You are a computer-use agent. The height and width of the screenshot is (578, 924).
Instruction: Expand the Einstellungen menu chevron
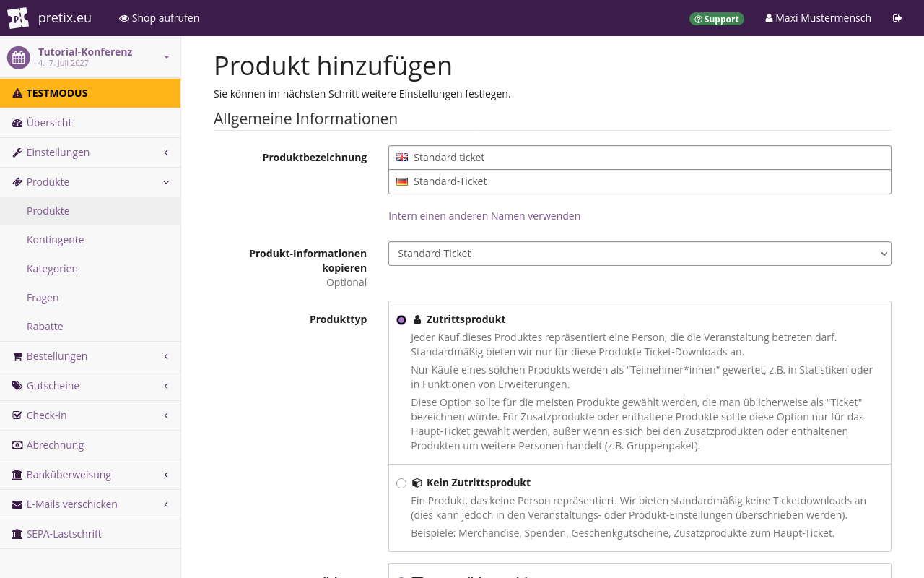click(x=166, y=152)
